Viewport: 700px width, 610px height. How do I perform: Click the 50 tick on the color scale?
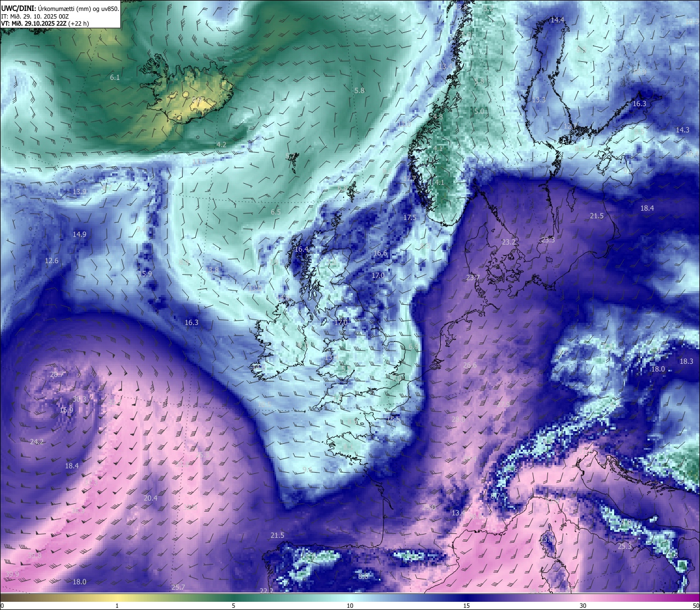click(696, 606)
